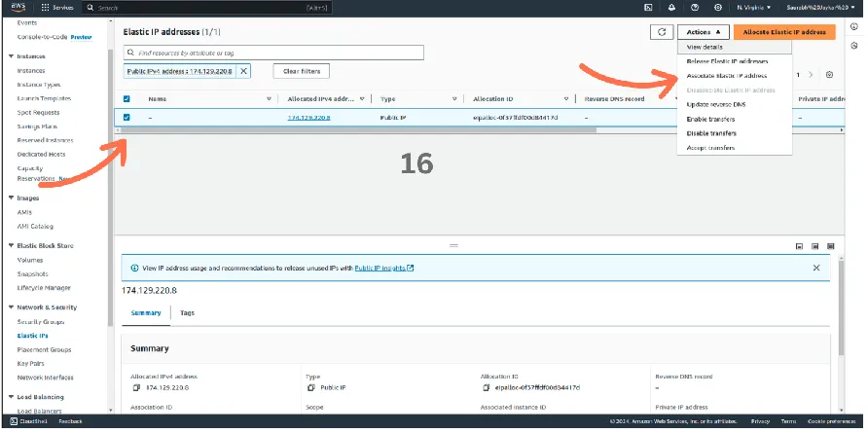The height and width of the screenshot is (433, 868).
Task: Choose Disable transfers
Action: pos(735,133)
